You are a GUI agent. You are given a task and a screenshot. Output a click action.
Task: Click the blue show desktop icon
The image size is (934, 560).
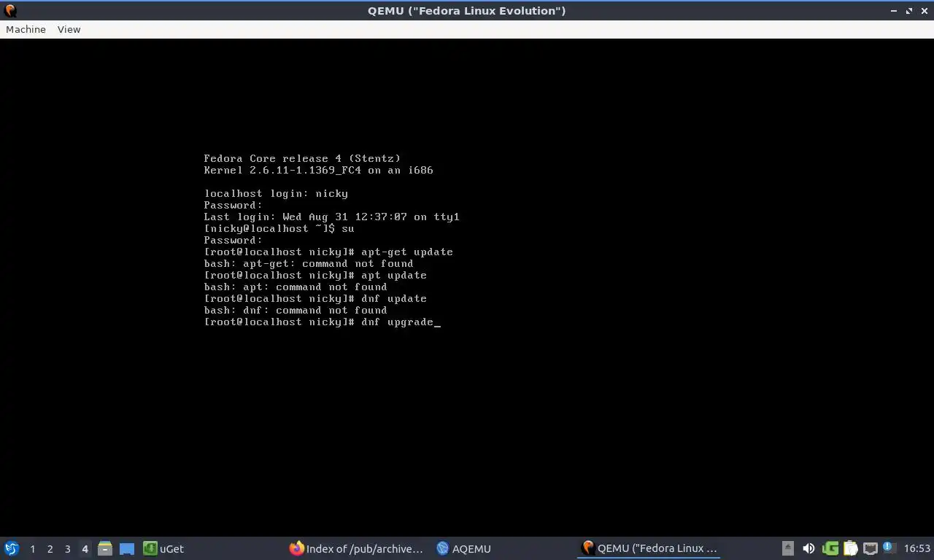point(127,548)
